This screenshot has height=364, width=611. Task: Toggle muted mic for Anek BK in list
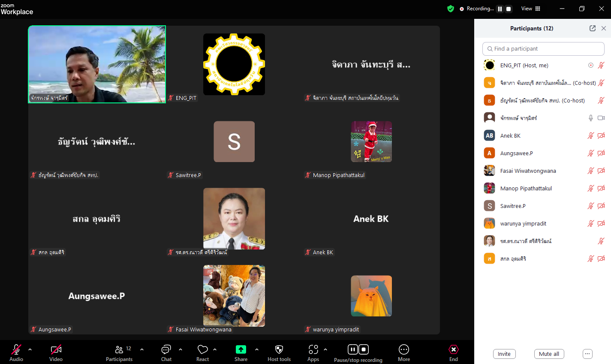click(591, 135)
